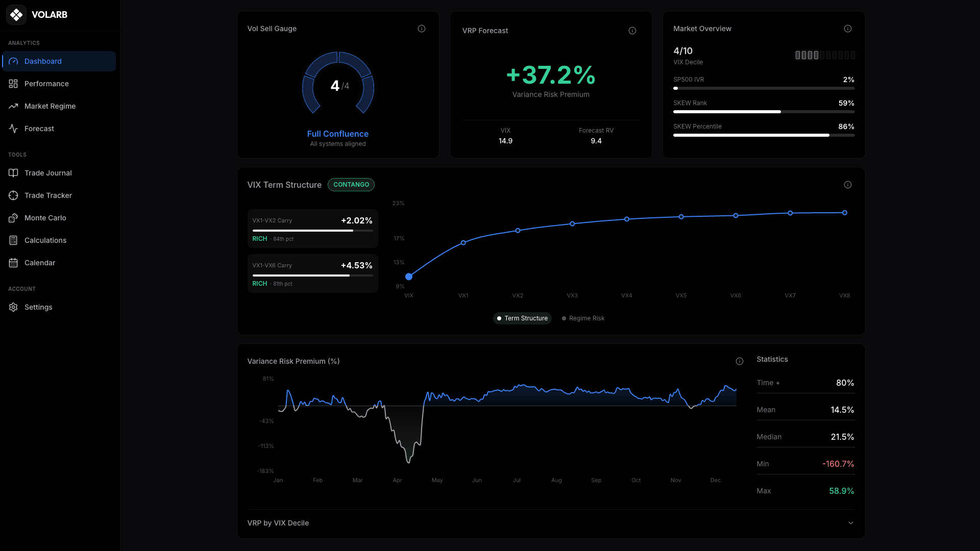Enable the Regime Risk overlay
This screenshot has height=551, width=980.
click(583, 318)
